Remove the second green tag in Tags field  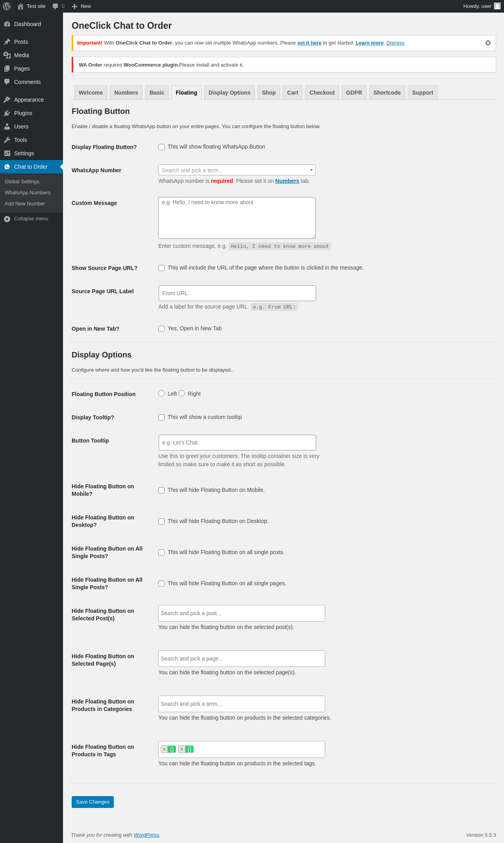point(182,749)
